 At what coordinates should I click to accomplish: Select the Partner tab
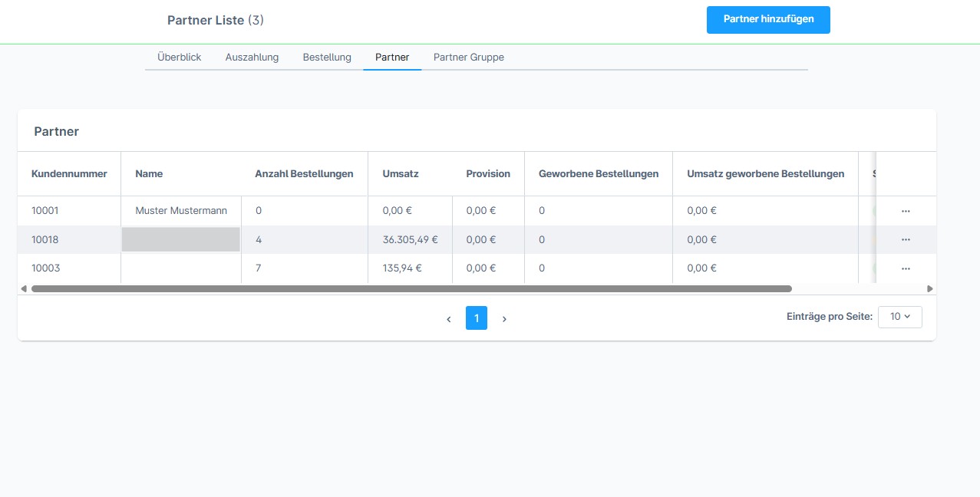[392, 58]
